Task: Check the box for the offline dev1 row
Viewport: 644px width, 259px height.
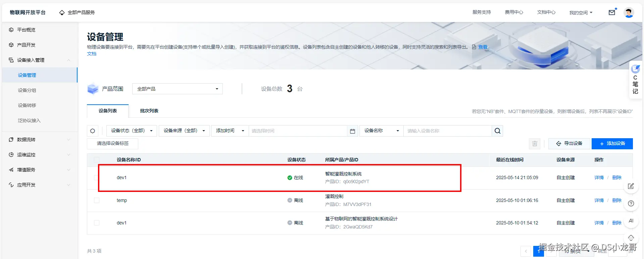Action: (97, 223)
